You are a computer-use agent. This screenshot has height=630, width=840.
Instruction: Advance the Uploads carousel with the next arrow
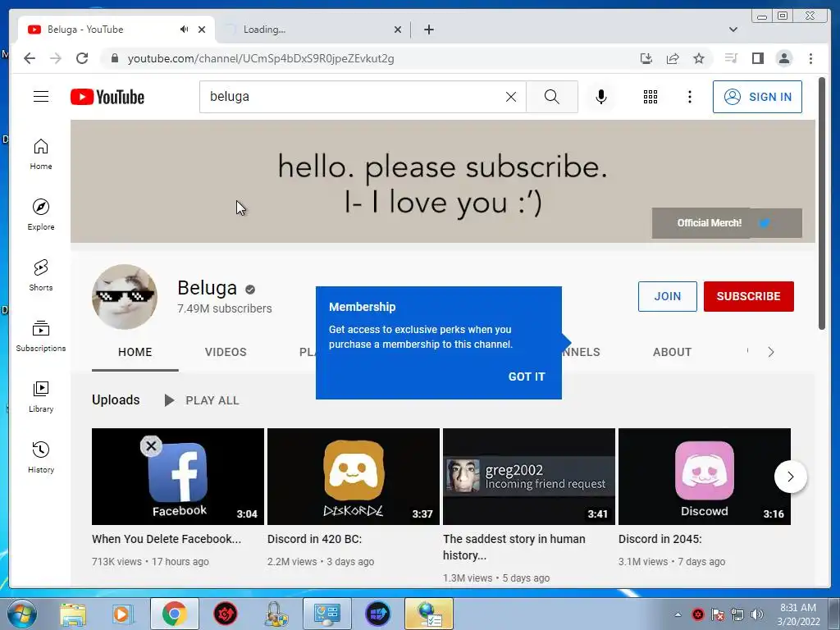coord(790,477)
